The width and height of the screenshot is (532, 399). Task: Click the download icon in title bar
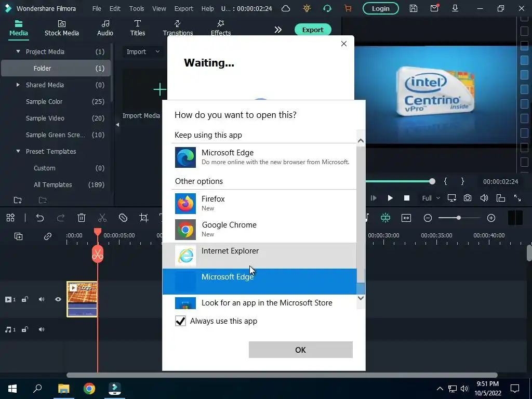coord(455,8)
